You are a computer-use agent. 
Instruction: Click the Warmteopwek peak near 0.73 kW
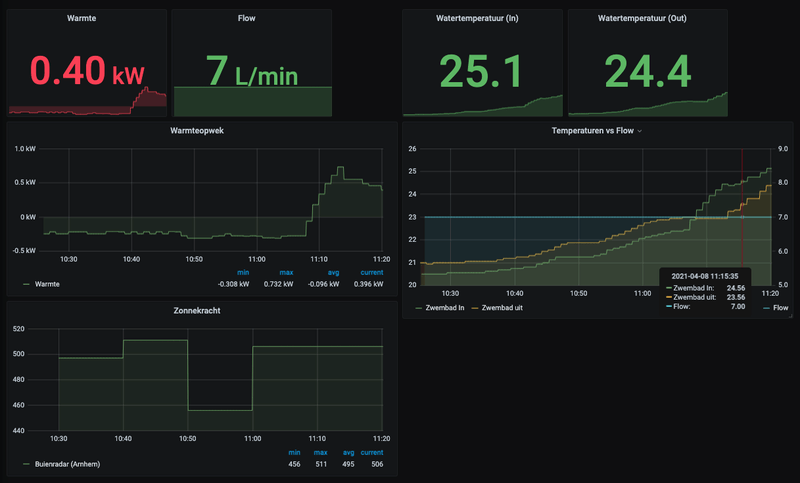pos(340,167)
